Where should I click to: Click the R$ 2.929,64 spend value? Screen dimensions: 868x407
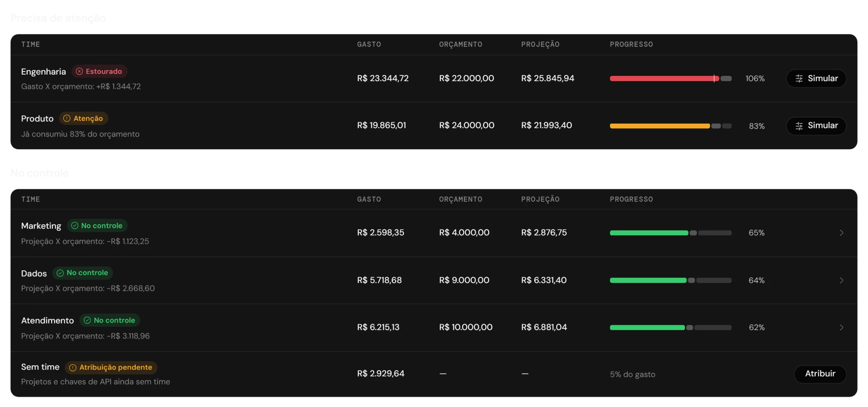(381, 374)
